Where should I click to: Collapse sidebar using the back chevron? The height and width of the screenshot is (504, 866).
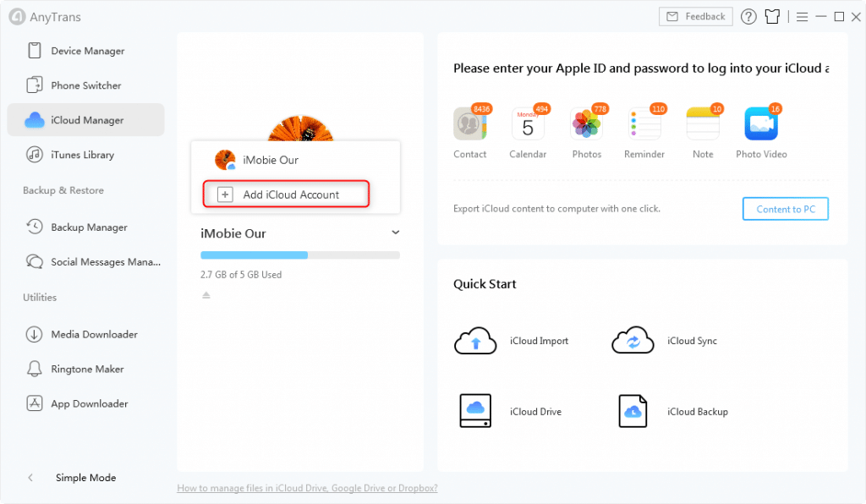coord(30,478)
